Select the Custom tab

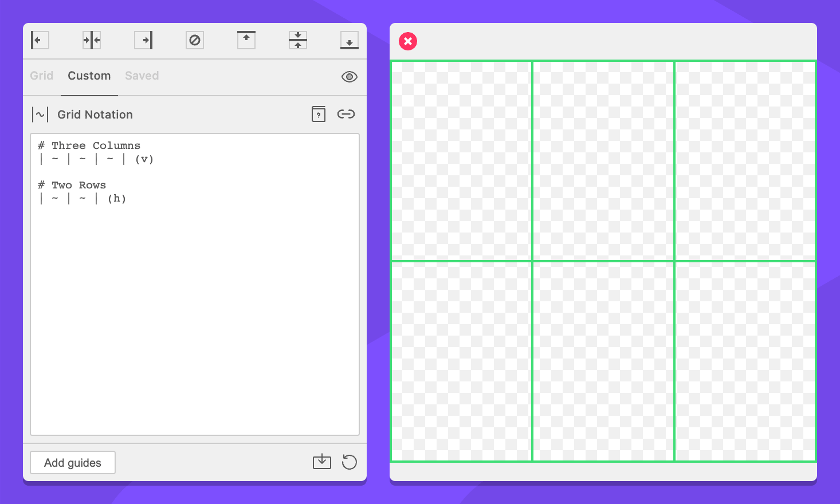click(x=89, y=76)
